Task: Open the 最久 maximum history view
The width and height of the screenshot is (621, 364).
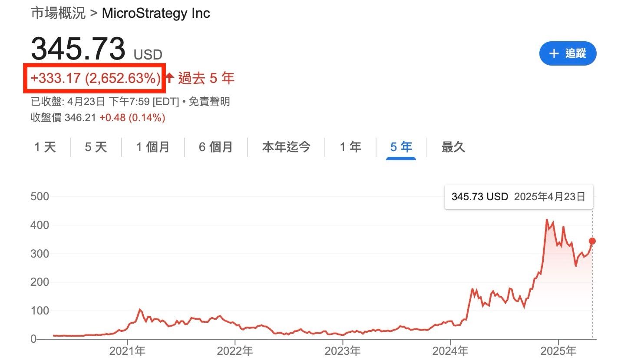Action: [453, 147]
